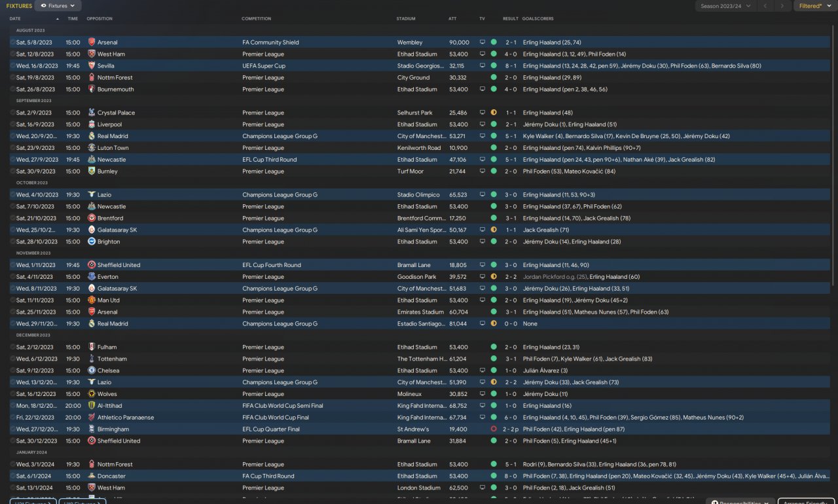Select the row tick for the Fulham 2/12/2023 fixture
This screenshot has height=504, width=838.
[x=12, y=348]
